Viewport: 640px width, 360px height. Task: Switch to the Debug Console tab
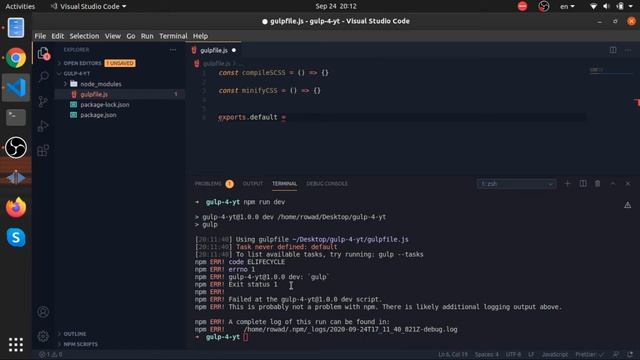[327, 184]
